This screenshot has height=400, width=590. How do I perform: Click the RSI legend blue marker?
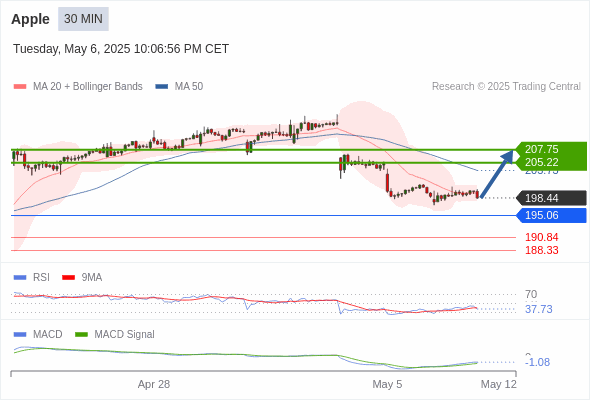[20, 278]
